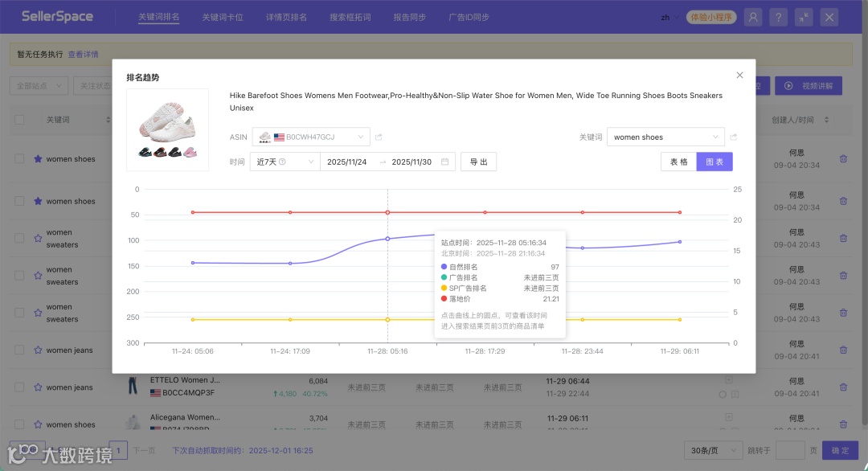Screen dimensions: 868x471
Task: Select the 11-28 05:16 natural rank data point
Action: [387, 239]
